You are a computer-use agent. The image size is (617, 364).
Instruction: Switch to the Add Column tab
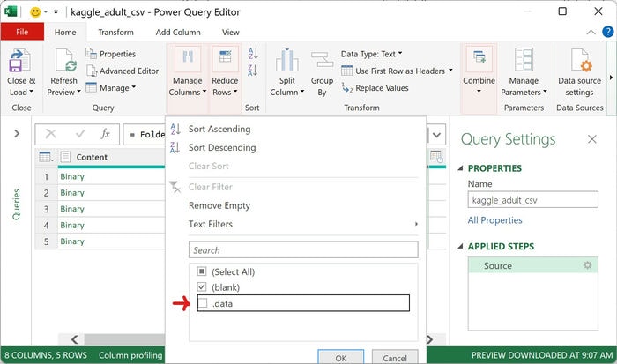(x=178, y=33)
